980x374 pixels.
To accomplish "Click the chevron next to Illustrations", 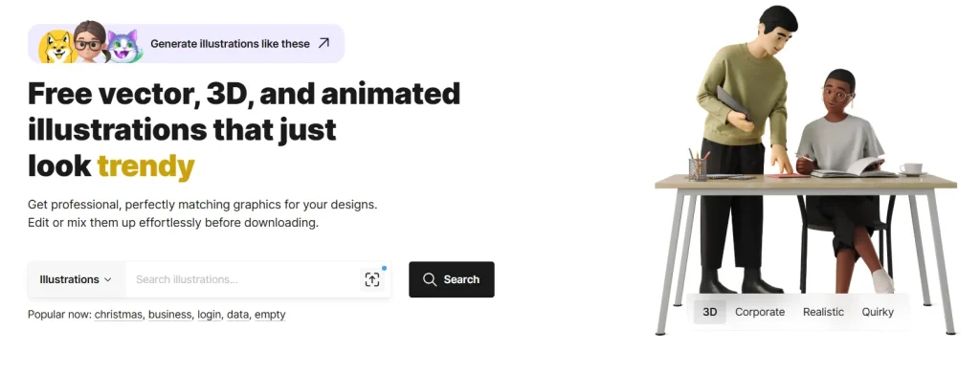I will point(107,279).
